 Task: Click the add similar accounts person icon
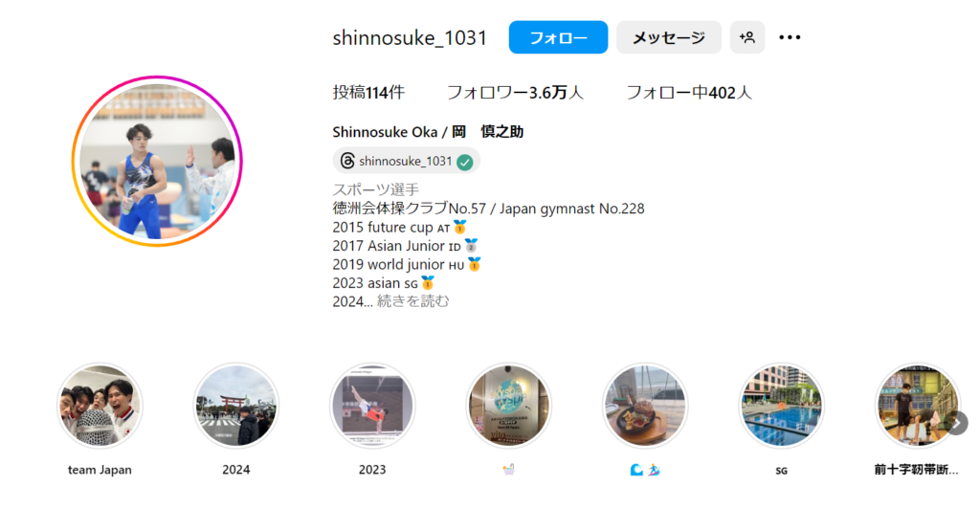pos(746,37)
